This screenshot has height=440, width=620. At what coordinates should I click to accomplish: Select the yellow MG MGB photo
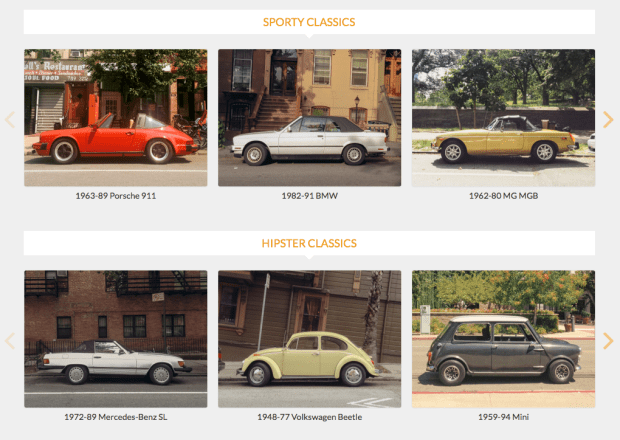click(503, 118)
